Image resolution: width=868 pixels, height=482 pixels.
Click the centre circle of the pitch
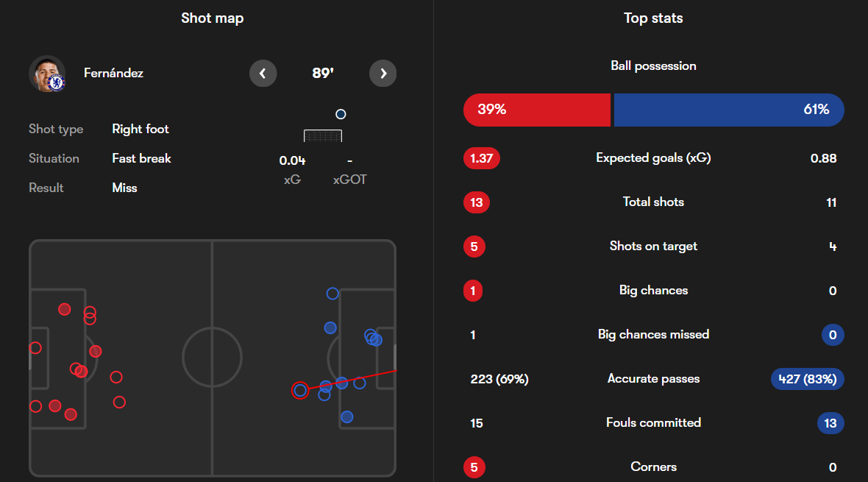213,357
